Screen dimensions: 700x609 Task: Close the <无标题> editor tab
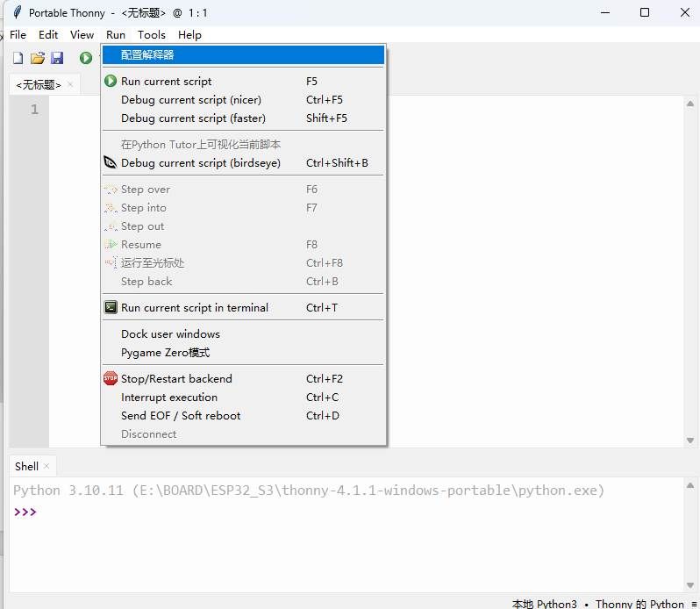(70, 84)
